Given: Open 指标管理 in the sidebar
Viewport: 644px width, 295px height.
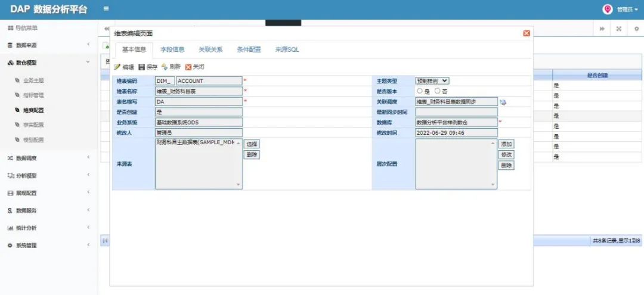Looking at the screenshot, I should 33,95.
